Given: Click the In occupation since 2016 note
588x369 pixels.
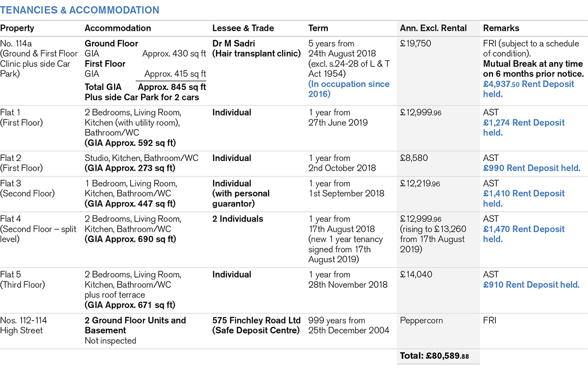Looking at the screenshot, I should (349, 89).
